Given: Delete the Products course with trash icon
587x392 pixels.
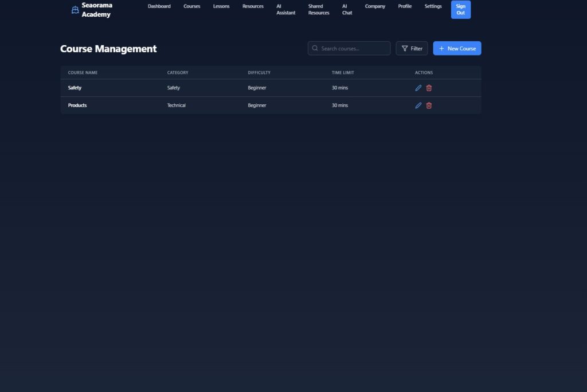Looking at the screenshot, I should coord(429,105).
